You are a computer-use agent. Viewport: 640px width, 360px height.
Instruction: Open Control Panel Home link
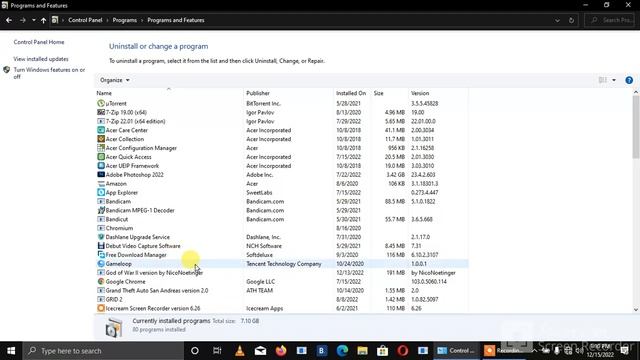tap(39, 42)
